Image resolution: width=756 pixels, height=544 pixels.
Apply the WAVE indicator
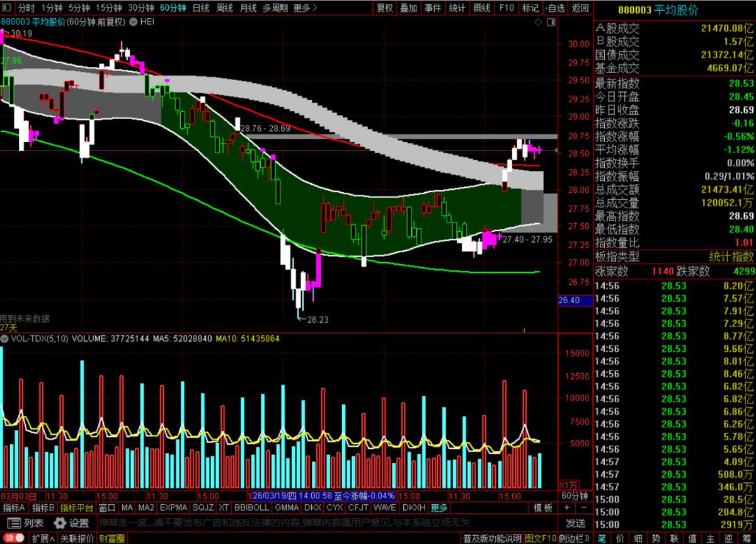pyautogui.click(x=384, y=508)
